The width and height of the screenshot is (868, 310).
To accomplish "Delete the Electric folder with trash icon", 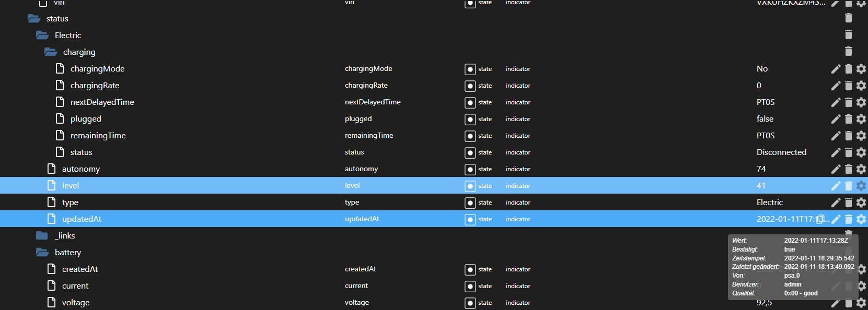I will coord(849,35).
